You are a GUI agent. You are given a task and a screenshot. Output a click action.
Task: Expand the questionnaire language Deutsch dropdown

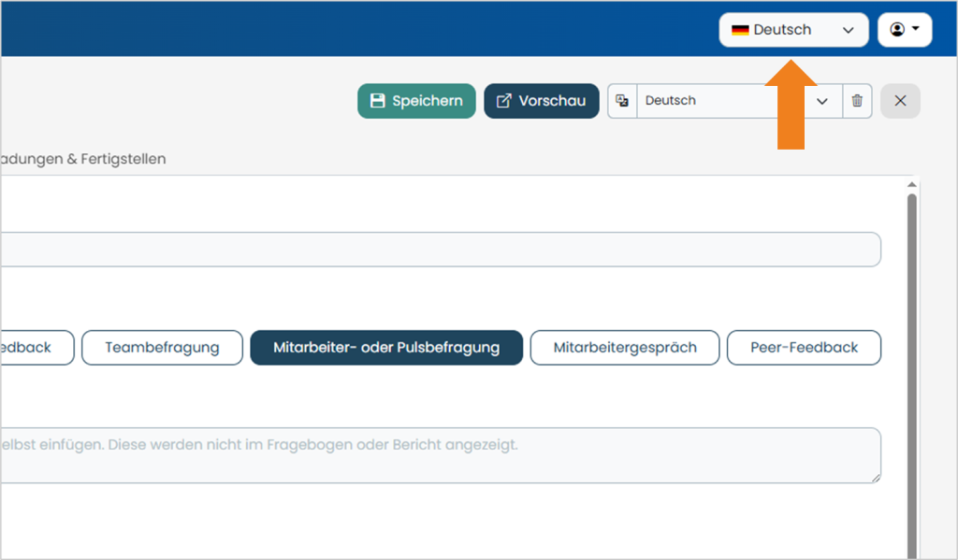739,101
